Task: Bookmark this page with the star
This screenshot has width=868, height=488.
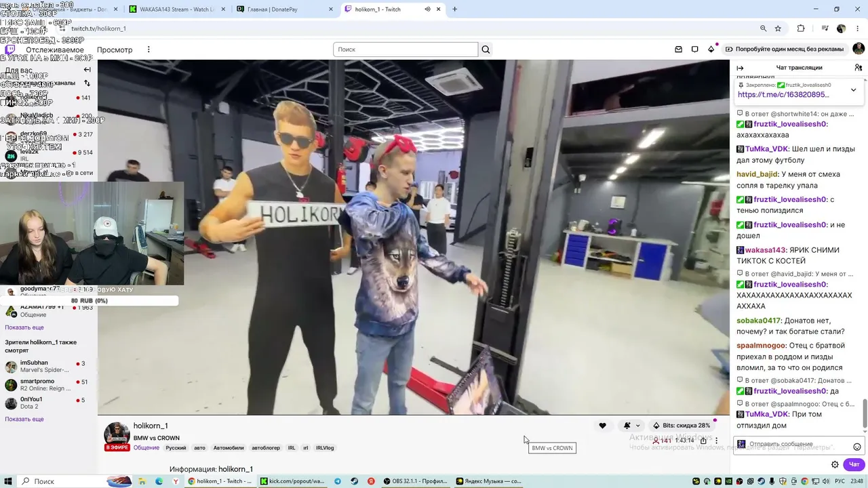Action: [x=778, y=28]
